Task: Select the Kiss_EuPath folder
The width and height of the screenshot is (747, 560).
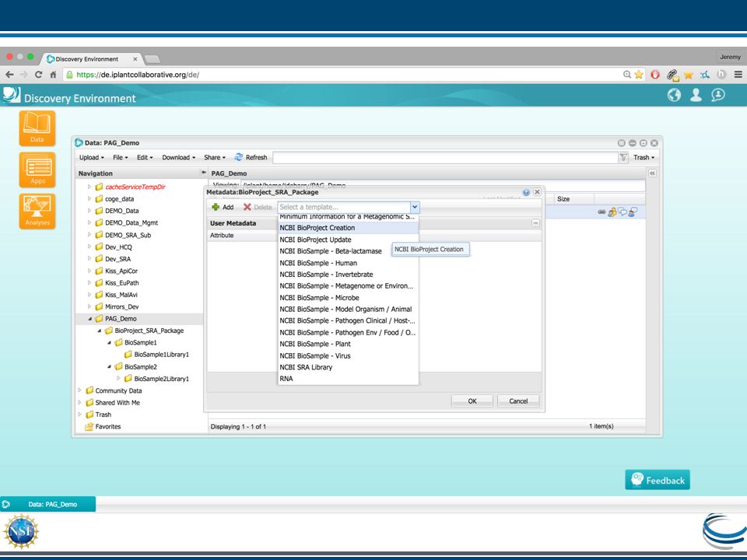Action: 122,282
